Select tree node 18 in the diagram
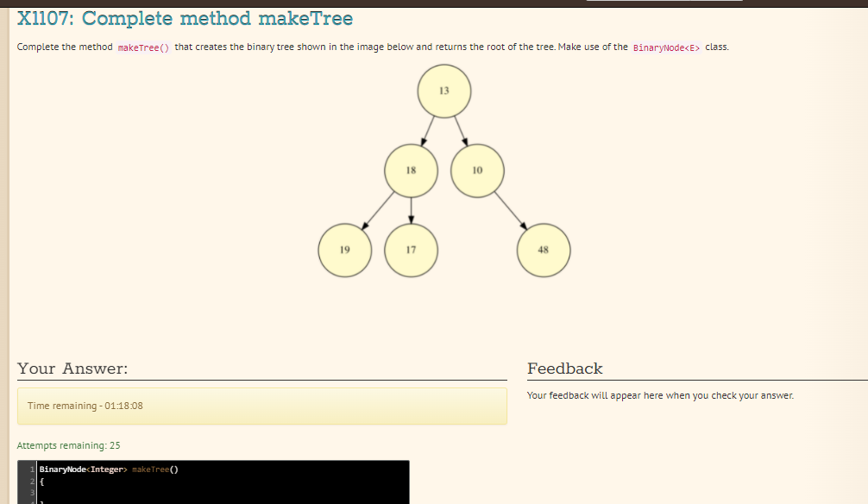868x504 pixels. click(x=411, y=170)
